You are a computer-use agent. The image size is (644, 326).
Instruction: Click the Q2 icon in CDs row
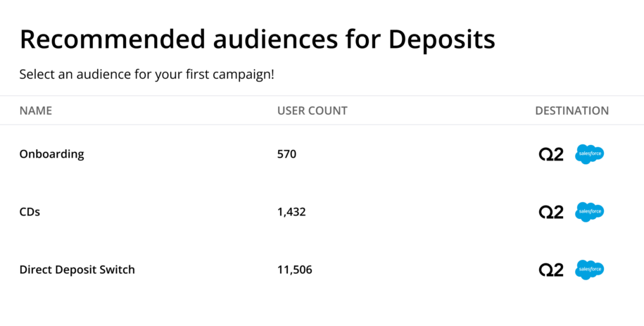click(x=551, y=212)
